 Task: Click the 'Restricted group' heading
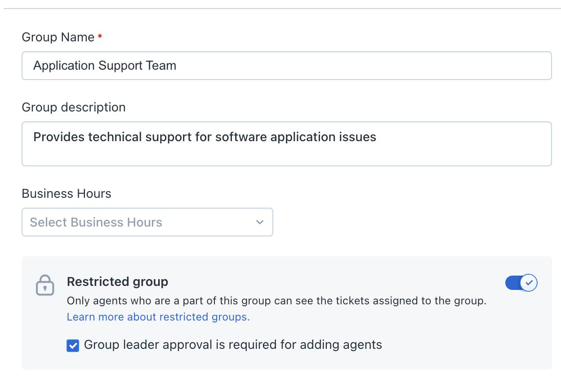coord(117,282)
